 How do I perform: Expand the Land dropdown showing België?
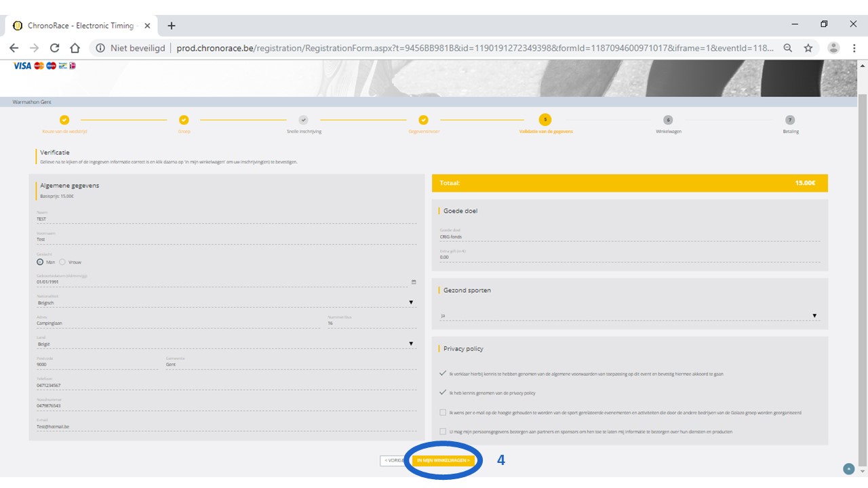coord(410,344)
